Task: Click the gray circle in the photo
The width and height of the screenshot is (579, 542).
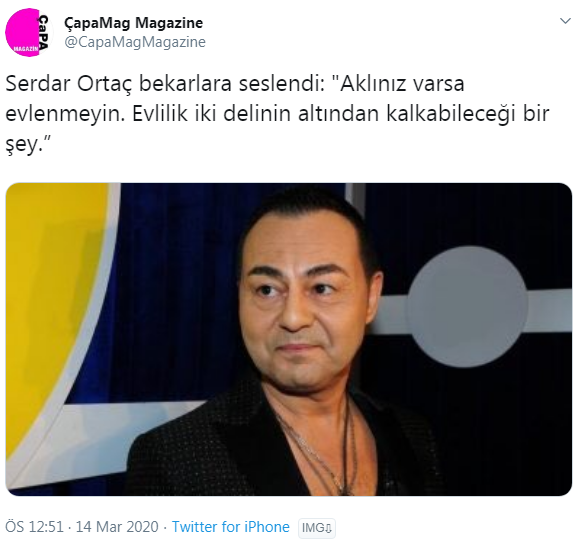Action: coord(467,306)
